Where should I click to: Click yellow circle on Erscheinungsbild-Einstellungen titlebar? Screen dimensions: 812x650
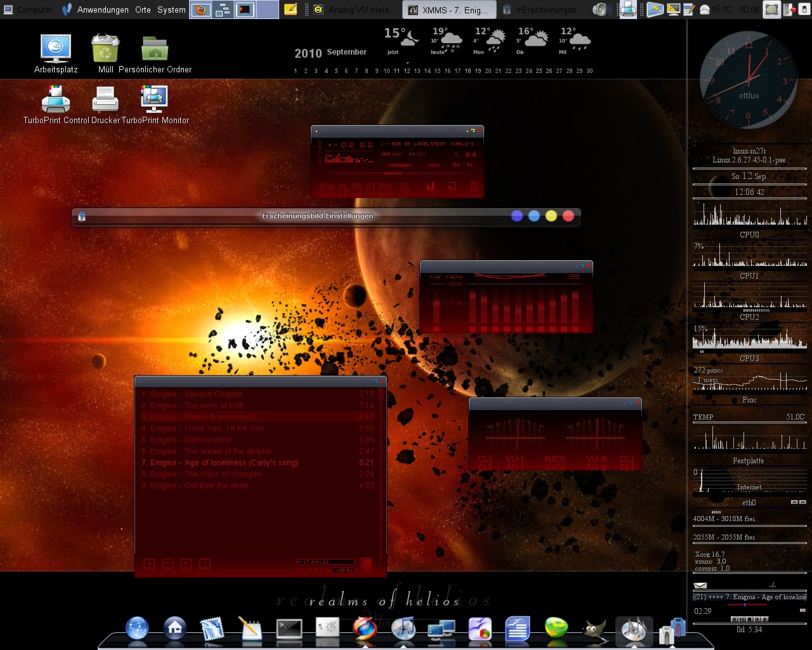tap(551, 216)
